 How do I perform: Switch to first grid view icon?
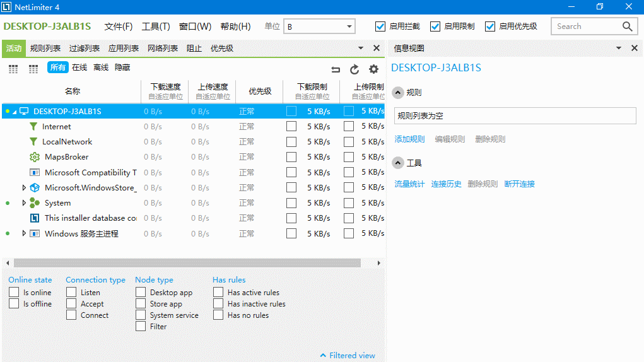[13, 69]
